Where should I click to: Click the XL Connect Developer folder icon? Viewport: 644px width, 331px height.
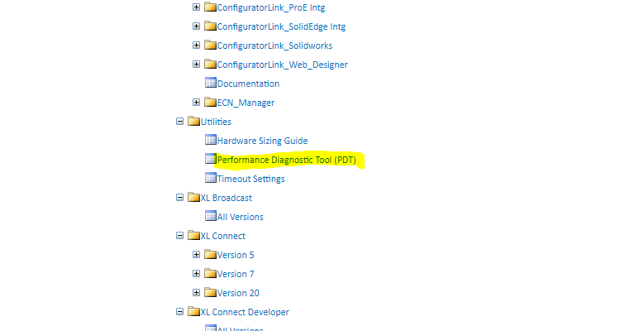(193, 311)
